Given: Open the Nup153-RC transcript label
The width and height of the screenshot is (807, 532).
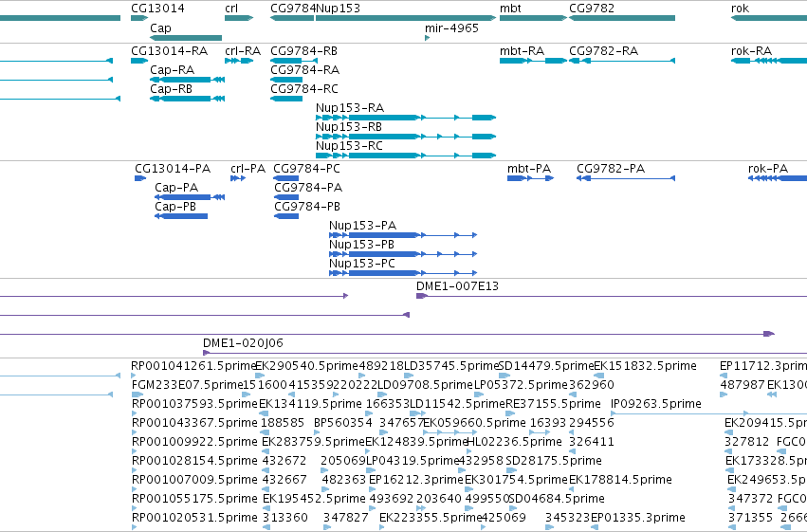Looking at the screenshot, I should point(349,146).
